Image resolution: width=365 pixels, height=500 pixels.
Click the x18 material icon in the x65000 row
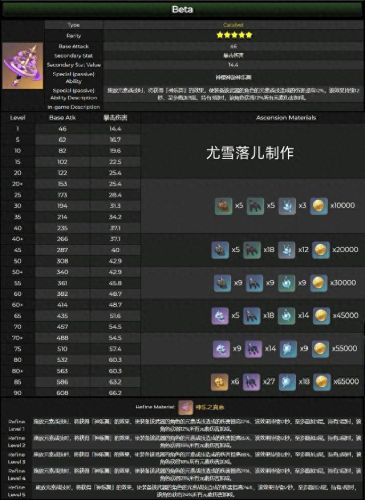[287, 382]
